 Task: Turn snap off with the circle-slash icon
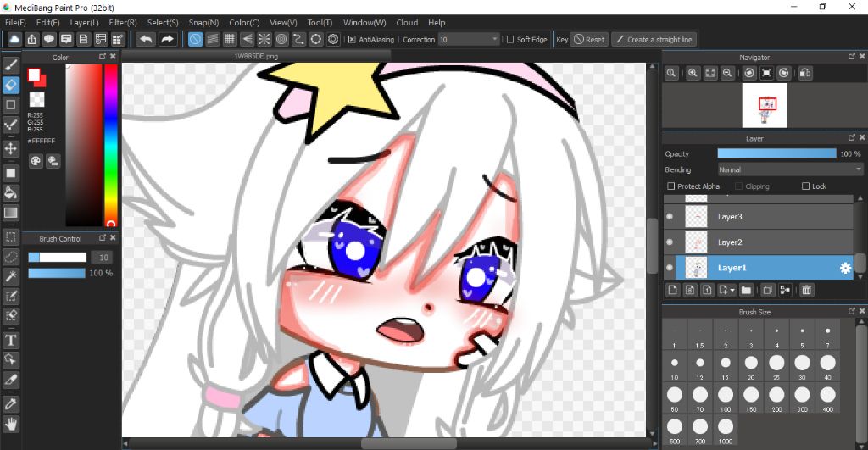pos(195,39)
